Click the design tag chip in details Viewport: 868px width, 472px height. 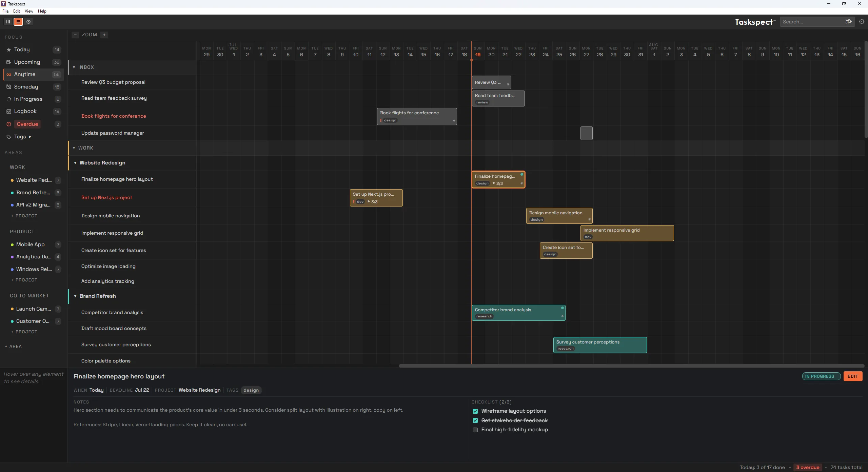tap(251, 390)
